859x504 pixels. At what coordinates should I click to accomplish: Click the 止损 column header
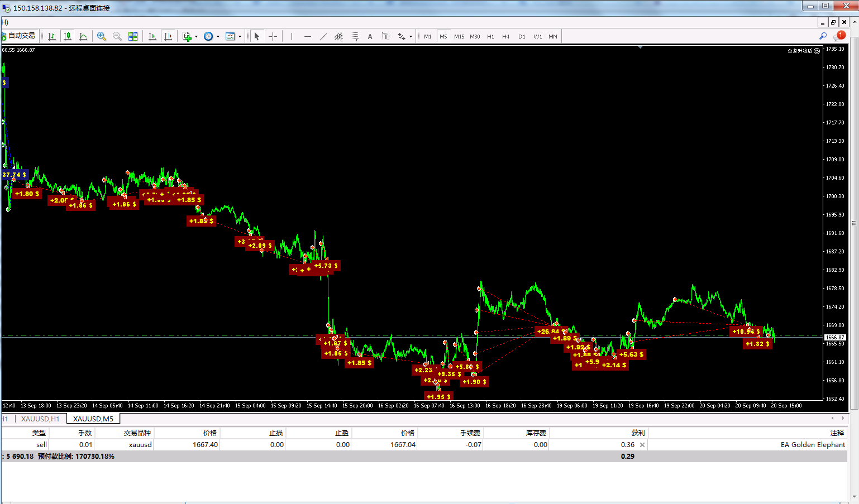276,433
